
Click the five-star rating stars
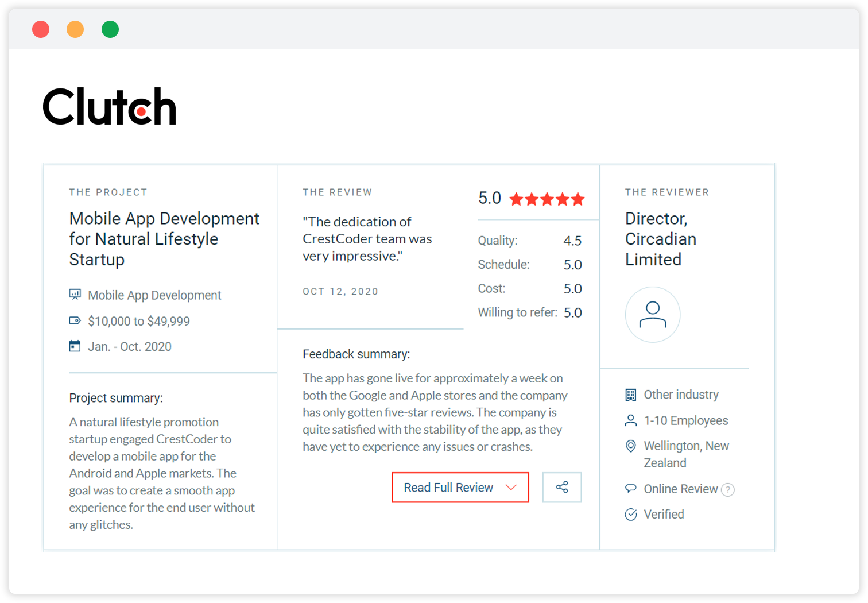click(x=547, y=199)
